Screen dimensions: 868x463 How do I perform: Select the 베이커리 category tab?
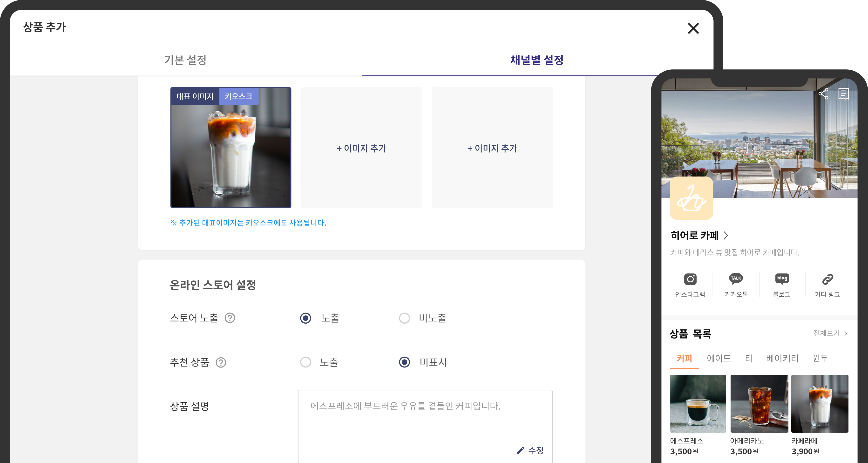click(x=782, y=358)
